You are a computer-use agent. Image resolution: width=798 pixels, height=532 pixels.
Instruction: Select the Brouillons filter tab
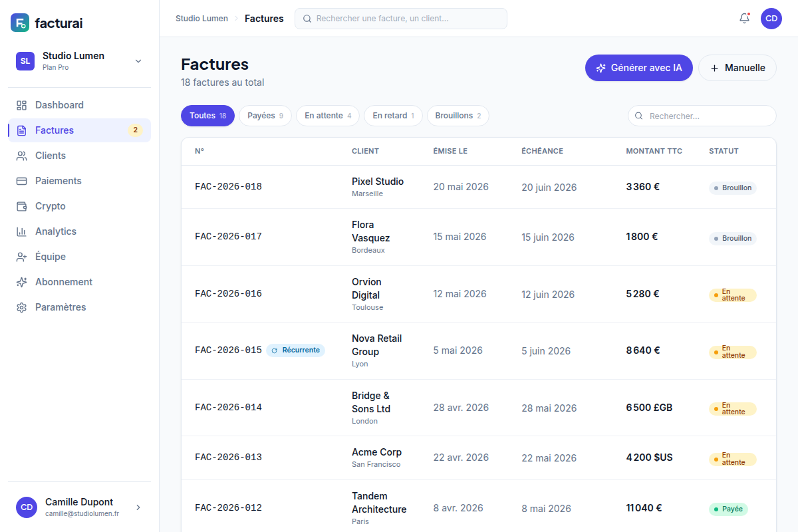click(458, 116)
